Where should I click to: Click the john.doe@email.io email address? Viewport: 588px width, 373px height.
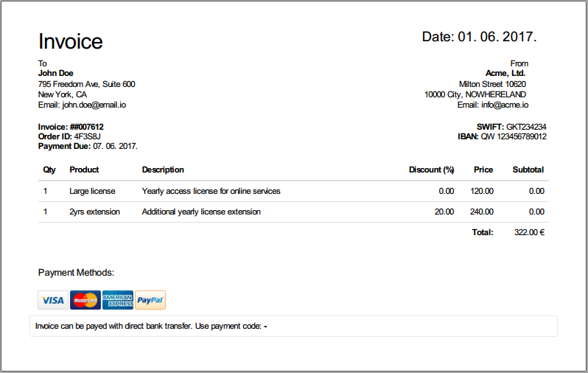[x=94, y=105]
